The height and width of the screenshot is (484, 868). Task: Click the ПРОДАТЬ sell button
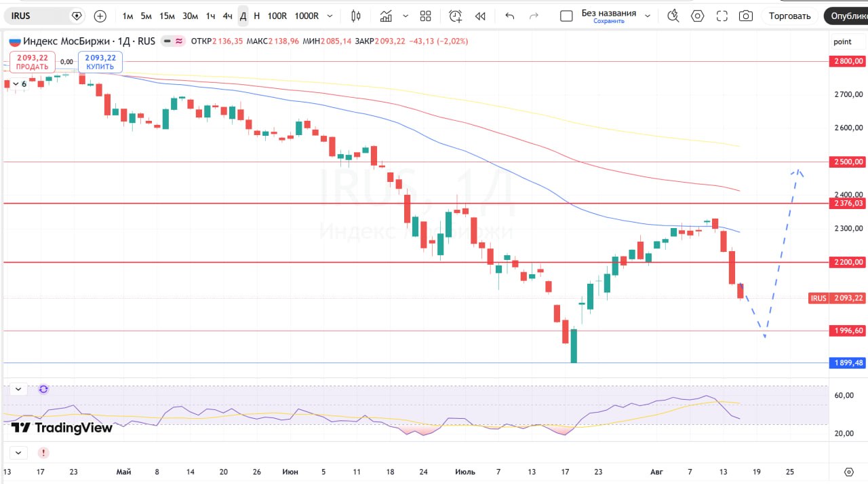point(33,62)
